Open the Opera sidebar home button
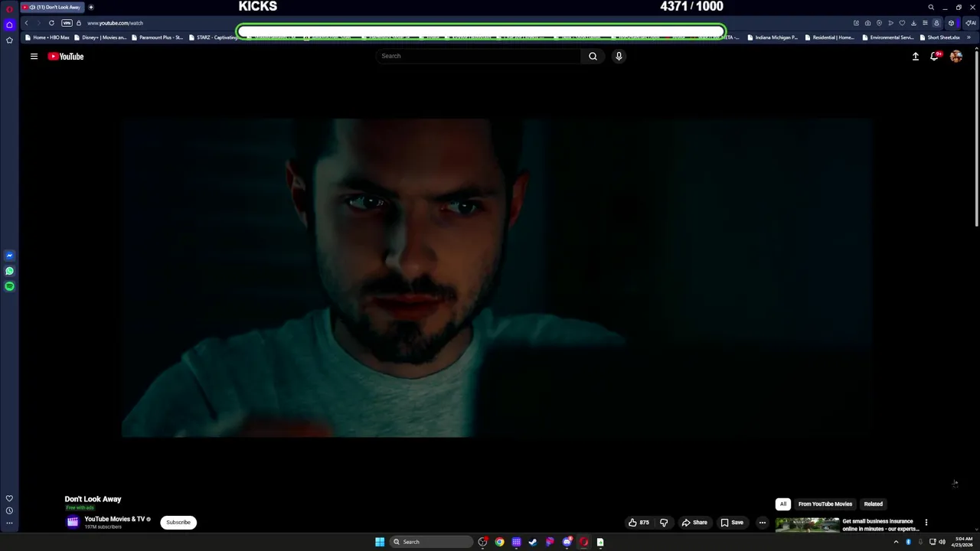The height and width of the screenshot is (551, 980). tap(9, 24)
